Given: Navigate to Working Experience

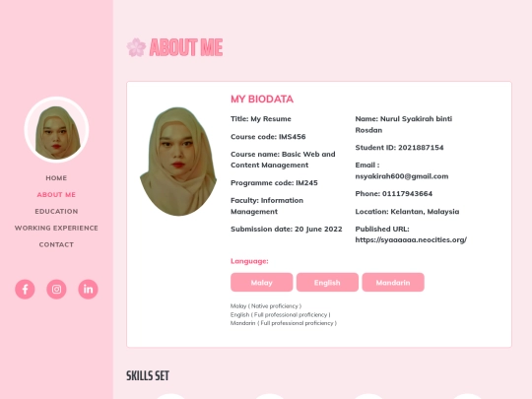Looking at the screenshot, I should coord(56,228).
